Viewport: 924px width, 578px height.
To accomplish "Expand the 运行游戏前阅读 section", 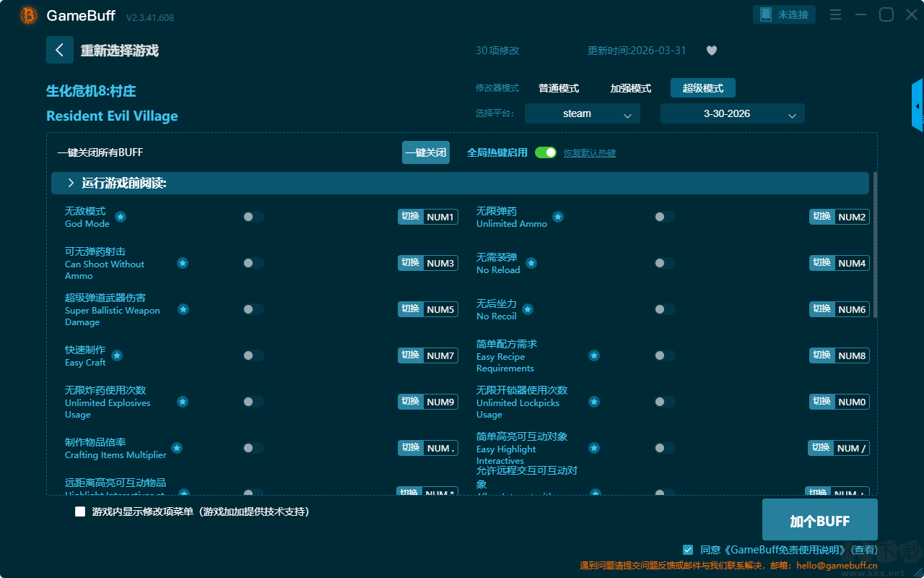I will (x=460, y=184).
